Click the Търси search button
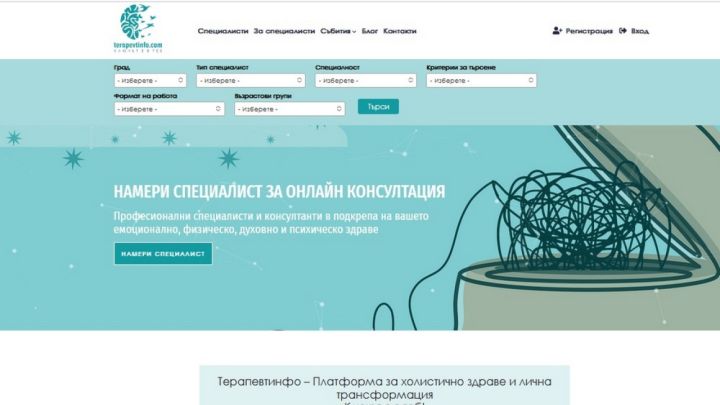 pyautogui.click(x=378, y=107)
